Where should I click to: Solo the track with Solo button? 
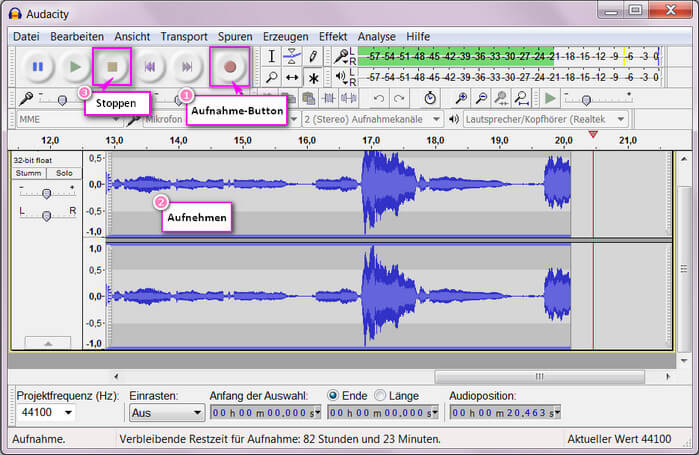[64, 173]
